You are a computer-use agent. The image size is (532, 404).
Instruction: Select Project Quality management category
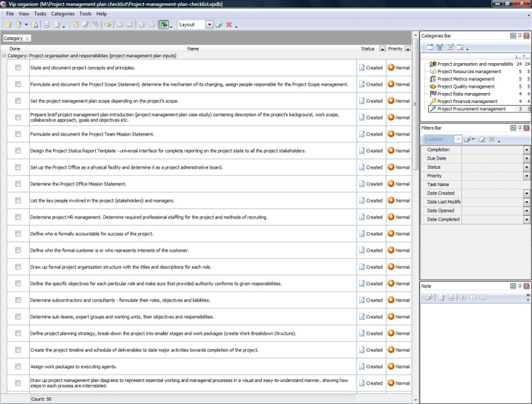465,86
